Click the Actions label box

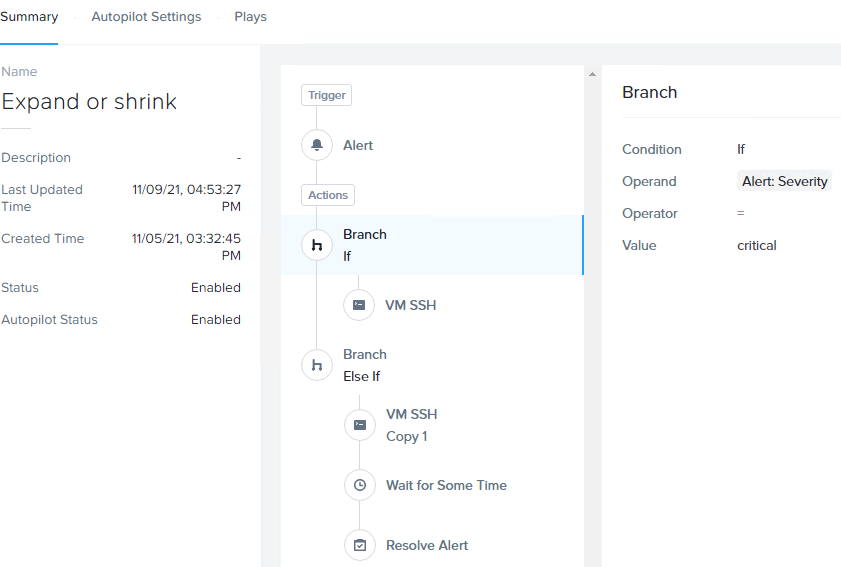tap(328, 195)
